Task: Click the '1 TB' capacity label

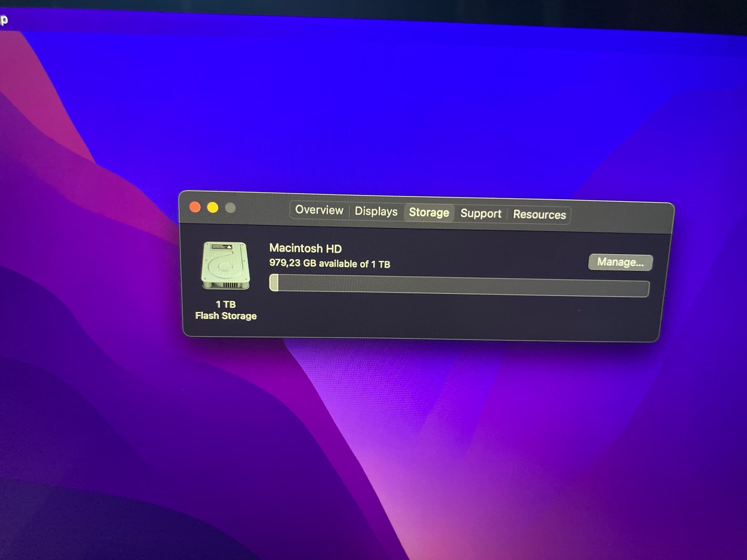Action: [x=226, y=304]
